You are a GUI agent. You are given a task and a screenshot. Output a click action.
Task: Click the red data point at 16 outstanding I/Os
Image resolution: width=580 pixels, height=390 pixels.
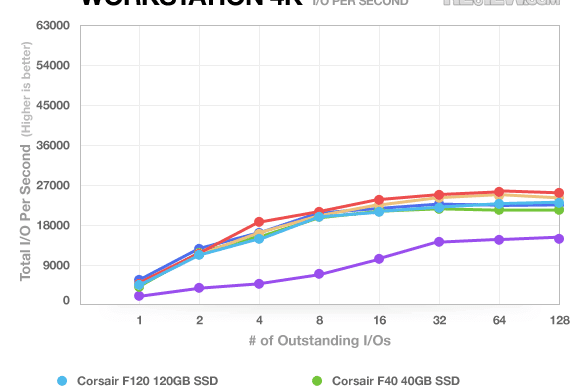379,200
